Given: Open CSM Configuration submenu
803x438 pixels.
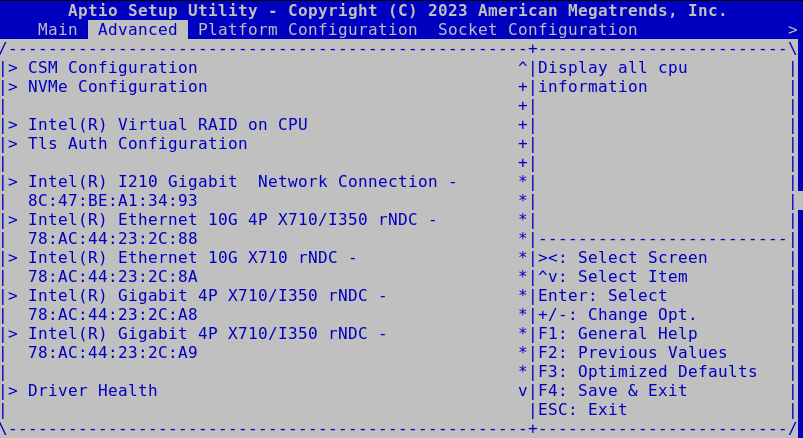Looking at the screenshot, I should [x=112, y=68].
